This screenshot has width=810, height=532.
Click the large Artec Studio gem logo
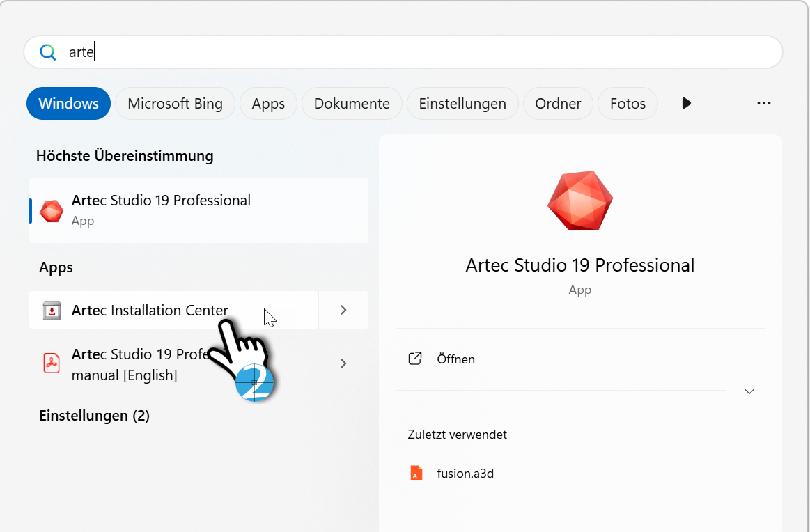580,201
